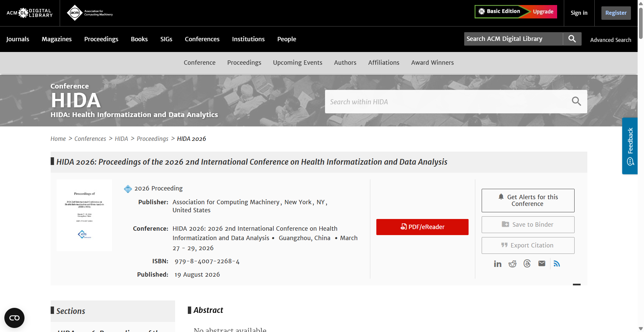644x332 pixels.
Task: Click the Association for Computing Machinery logo
Action: click(90, 13)
